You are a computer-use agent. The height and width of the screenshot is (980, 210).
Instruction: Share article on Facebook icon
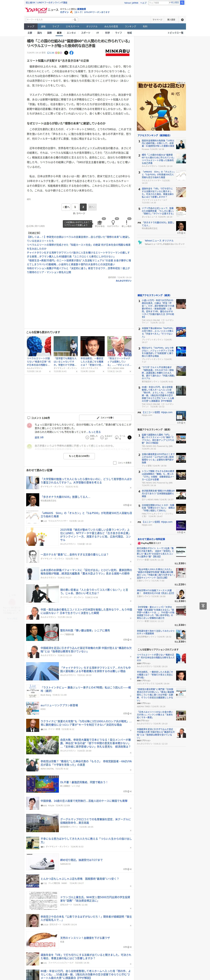pyautogui.click(x=71, y=53)
